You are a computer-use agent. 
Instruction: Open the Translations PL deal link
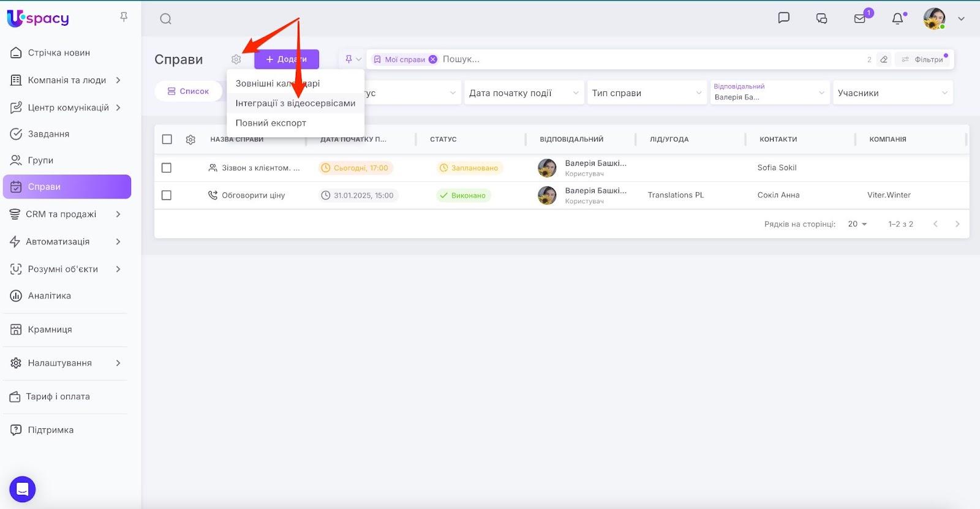676,195
